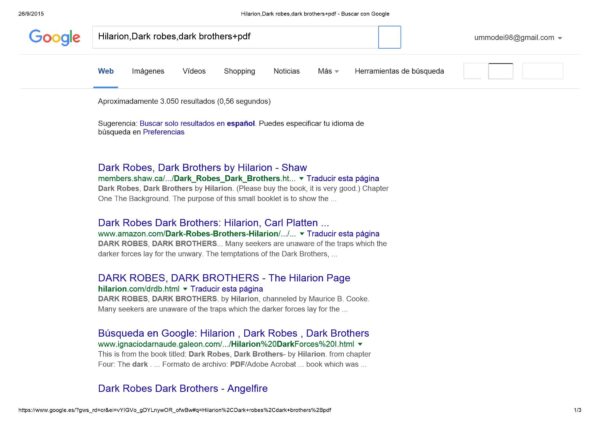Viewport: 600px width, 424px height.
Task: Select the Web tab
Action: (x=106, y=71)
